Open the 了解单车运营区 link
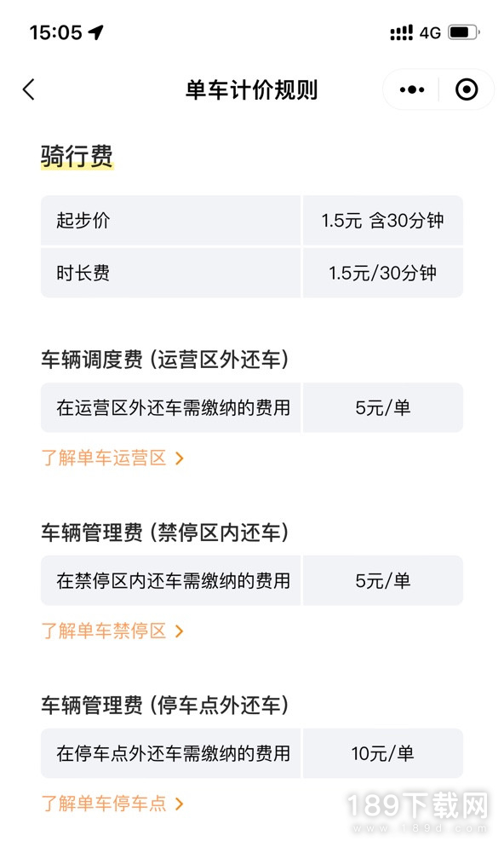This screenshot has width=504, height=847. [x=104, y=458]
